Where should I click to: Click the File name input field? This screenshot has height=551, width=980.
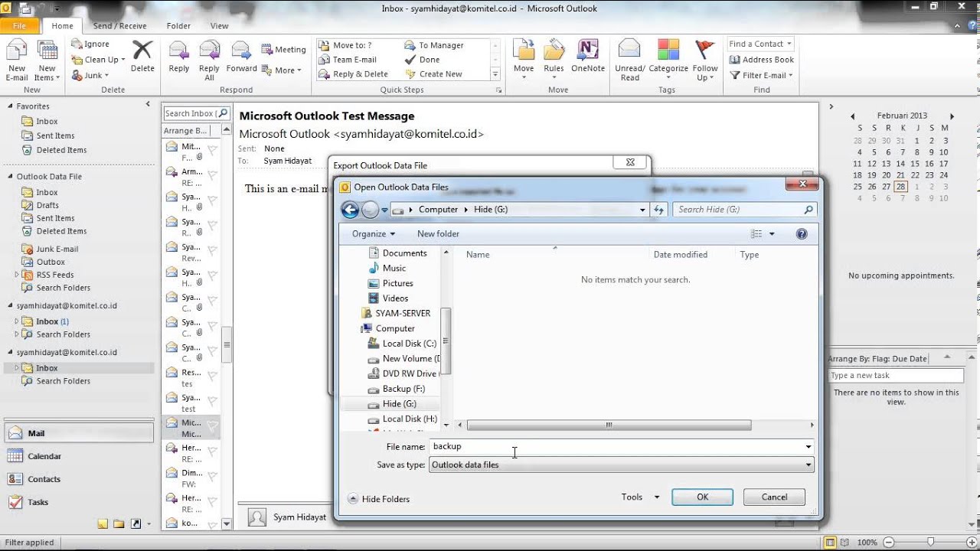(616, 447)
